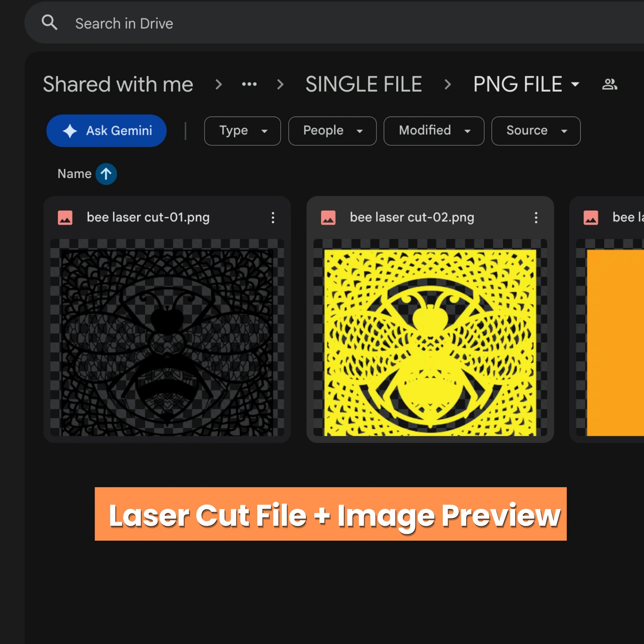The image size is (644, 644).
Task: Click the Ask Gemini button
Action: pyautogui.click(x=106, y=130)
